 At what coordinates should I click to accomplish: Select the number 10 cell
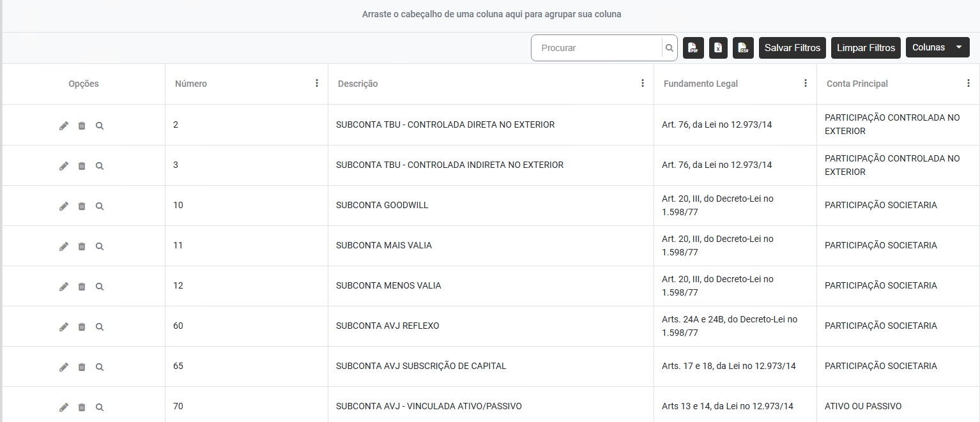pyautogui.click(x=247, y=206)
